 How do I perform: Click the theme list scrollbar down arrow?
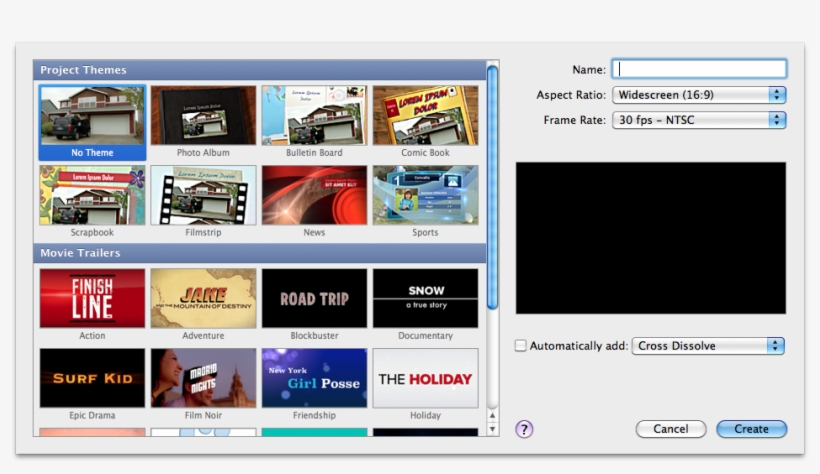point(492,428)
